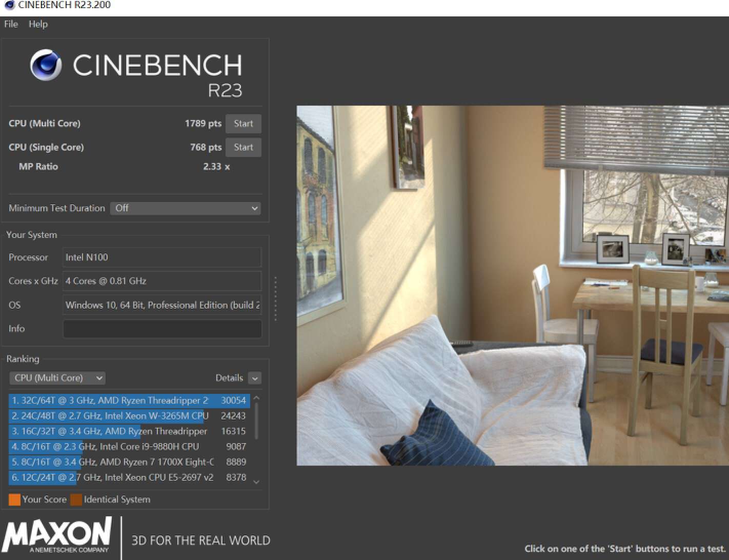Click the Cinebench icon in the title bar
Image resolution: width=729 pixels, height=560 pixels.
click(9, 5)
